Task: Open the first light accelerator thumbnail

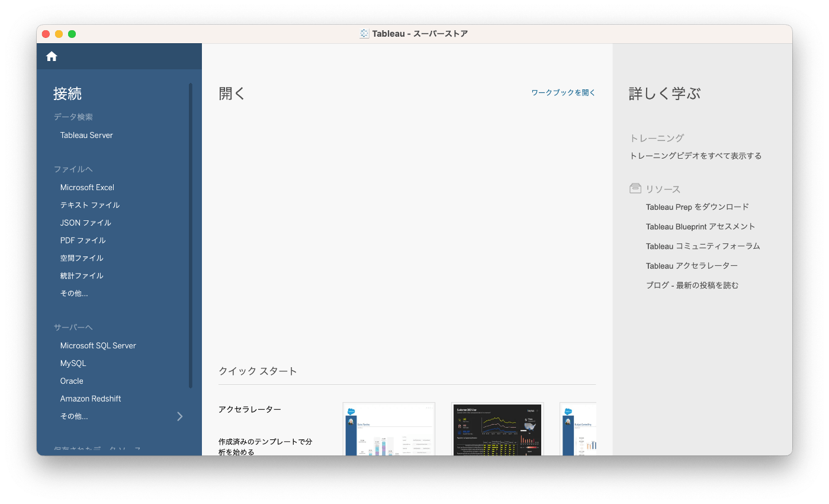Action: (389, 429)
